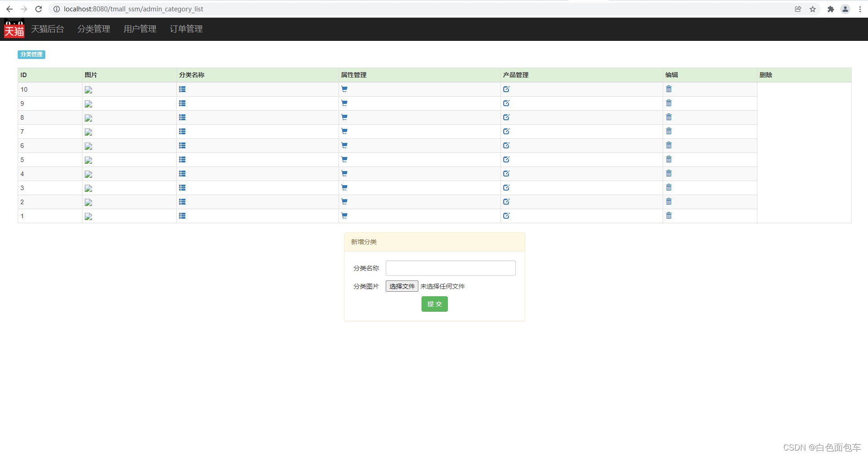This screenshot has height=456, width=868.
Task: Click the list icon in row ID 4
Action: pyautogui.click(x=182, y=174)
